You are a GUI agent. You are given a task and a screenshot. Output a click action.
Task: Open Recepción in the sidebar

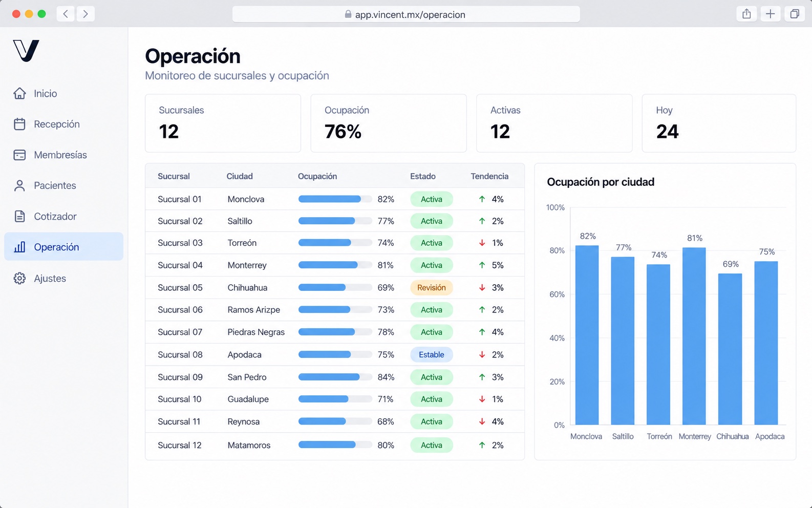(x=63, y=124)
